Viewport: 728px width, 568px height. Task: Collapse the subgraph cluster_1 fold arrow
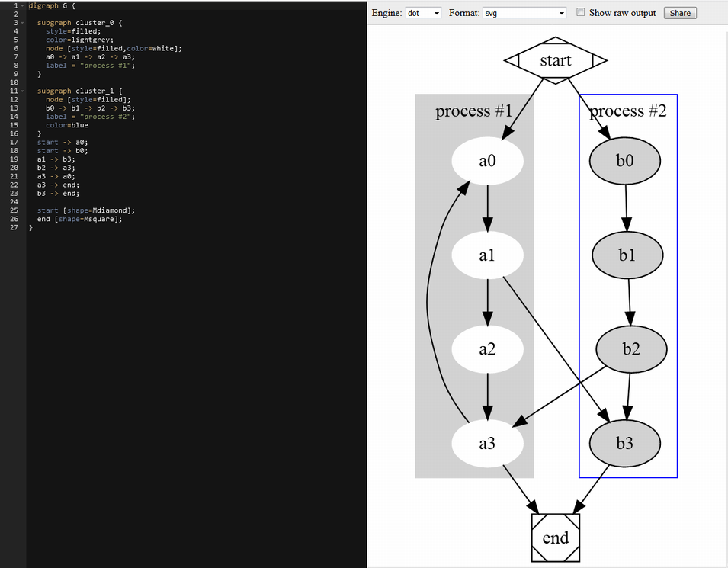point(22,91)
